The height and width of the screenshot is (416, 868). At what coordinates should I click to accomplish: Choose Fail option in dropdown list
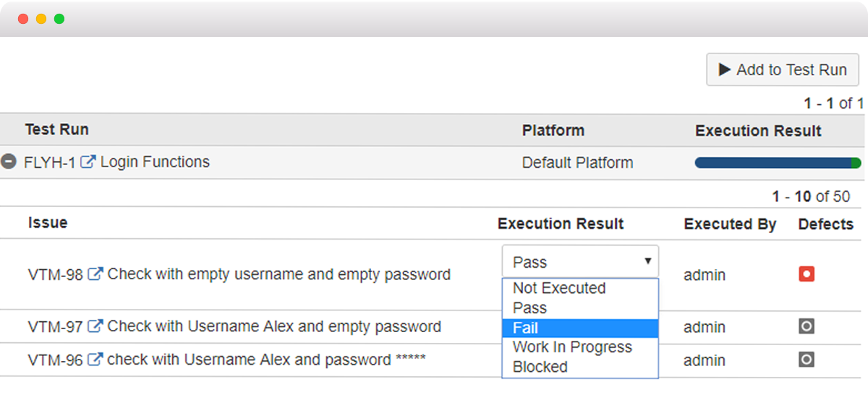pyautogui.click(x=580, y=328)
